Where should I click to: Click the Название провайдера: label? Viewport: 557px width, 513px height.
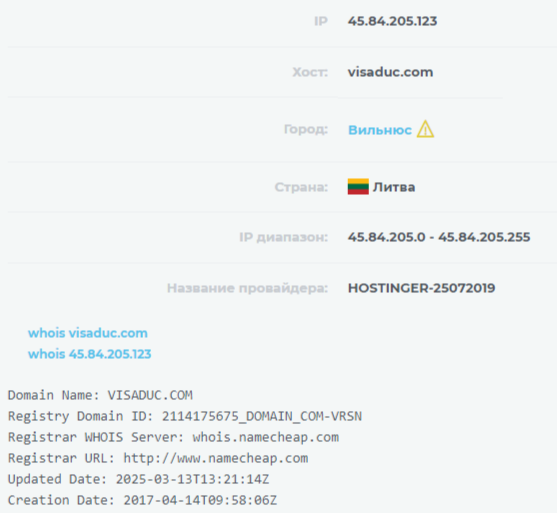click(248, 288)
